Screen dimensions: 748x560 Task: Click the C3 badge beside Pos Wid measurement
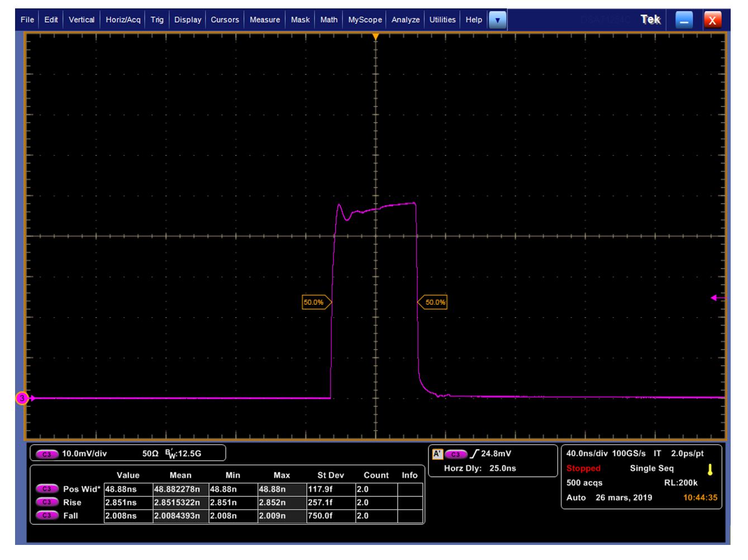tap(47, 489)
